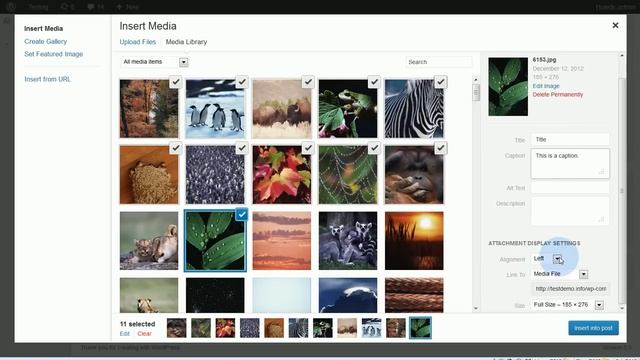Pick penguins thumbnail in selection tray

(x=371, y=328)
